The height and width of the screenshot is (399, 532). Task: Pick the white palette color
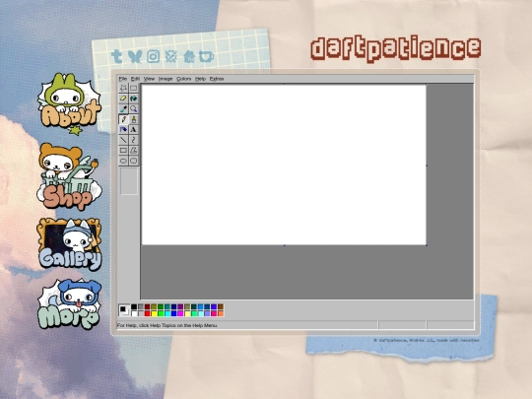134,313
